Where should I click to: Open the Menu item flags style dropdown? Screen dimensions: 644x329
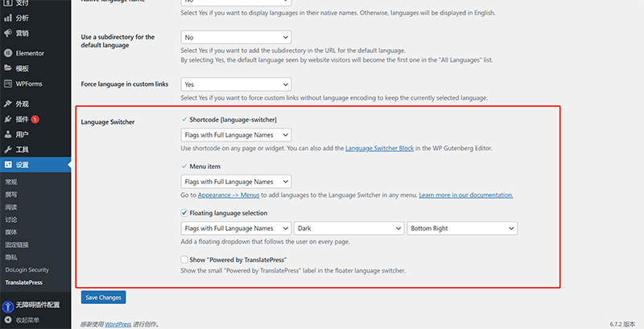pos(236,182)
